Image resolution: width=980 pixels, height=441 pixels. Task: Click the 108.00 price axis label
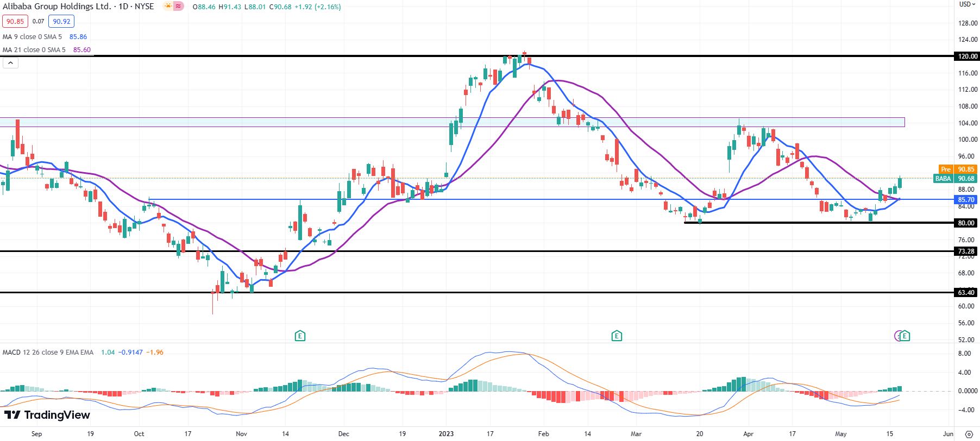tap(968, 106)
